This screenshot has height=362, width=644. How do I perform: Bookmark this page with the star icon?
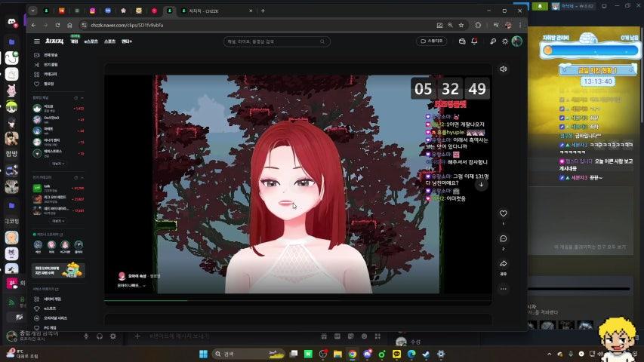pyautogui.click(x=461, y=25)
